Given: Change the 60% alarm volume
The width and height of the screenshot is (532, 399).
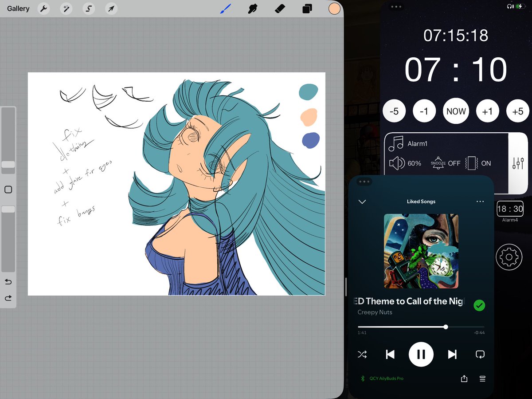Looking at the screenshot, I should pyautogui.click(x=405, y=163).
